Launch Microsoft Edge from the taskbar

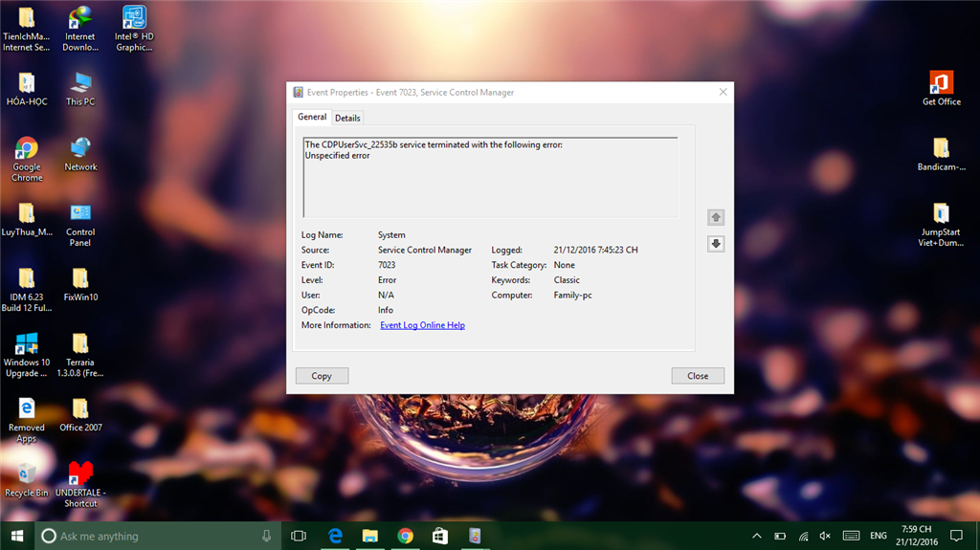(336, 536)
